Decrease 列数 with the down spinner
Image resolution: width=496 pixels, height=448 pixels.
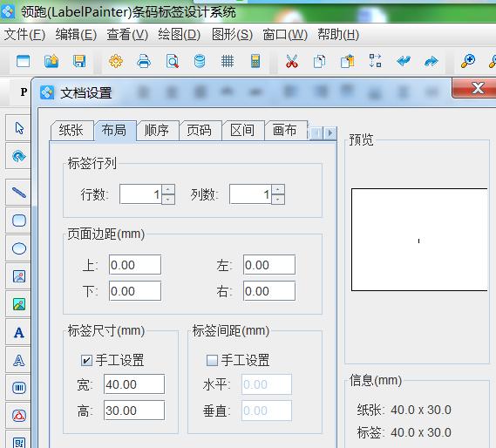(278, 200)
